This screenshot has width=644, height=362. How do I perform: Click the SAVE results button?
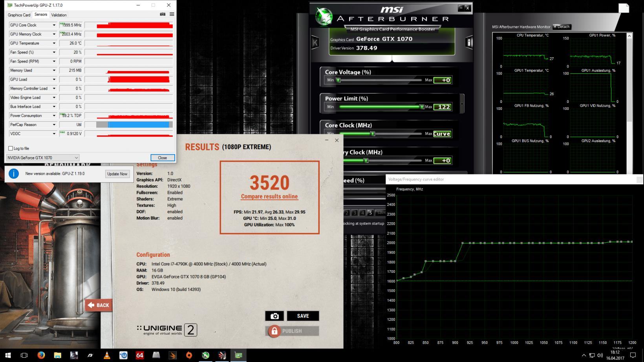(x=303, y=316)
